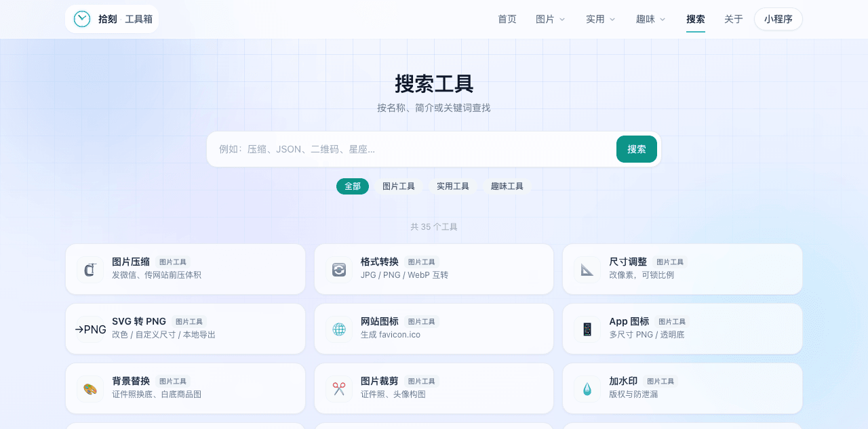
Task: Filter by 趣味工具 chip
Action: (507, 186)
